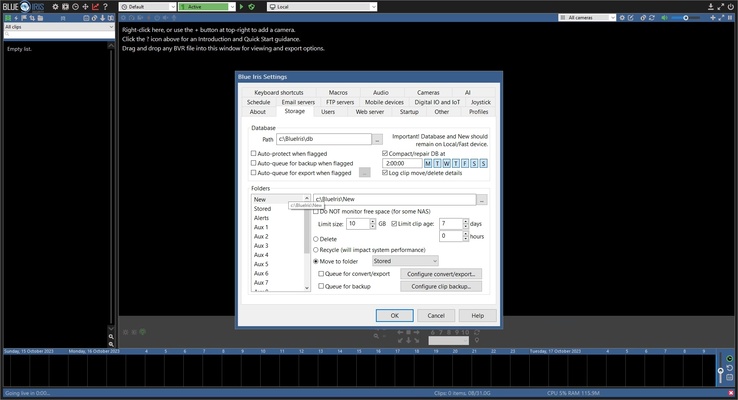Click the clock schedule icon in top toolbar
The height and width of the screenshot is (400, 738).
pos(75,7)
